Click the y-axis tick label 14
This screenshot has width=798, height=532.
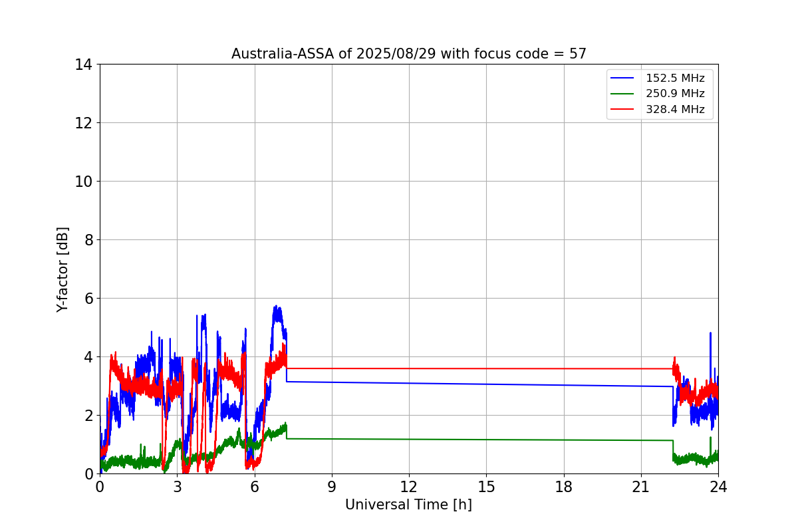84,65
